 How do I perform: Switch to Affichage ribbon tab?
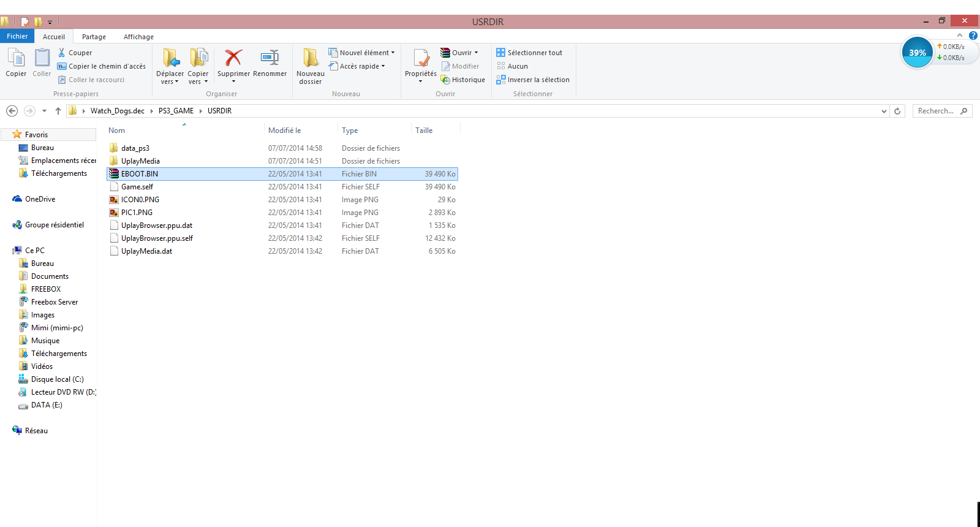click(x=138, y=37)
